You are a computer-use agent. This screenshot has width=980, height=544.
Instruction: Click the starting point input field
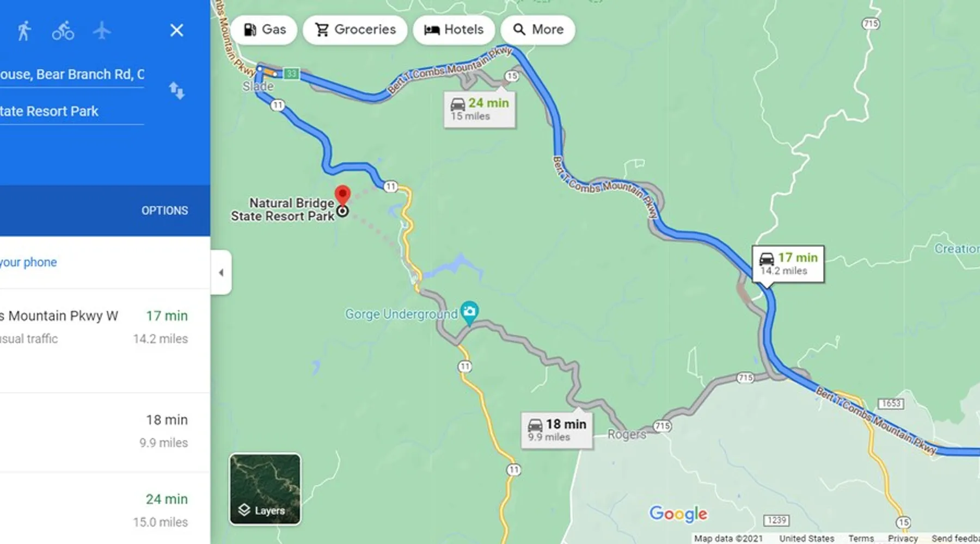[x=72, y=75]
